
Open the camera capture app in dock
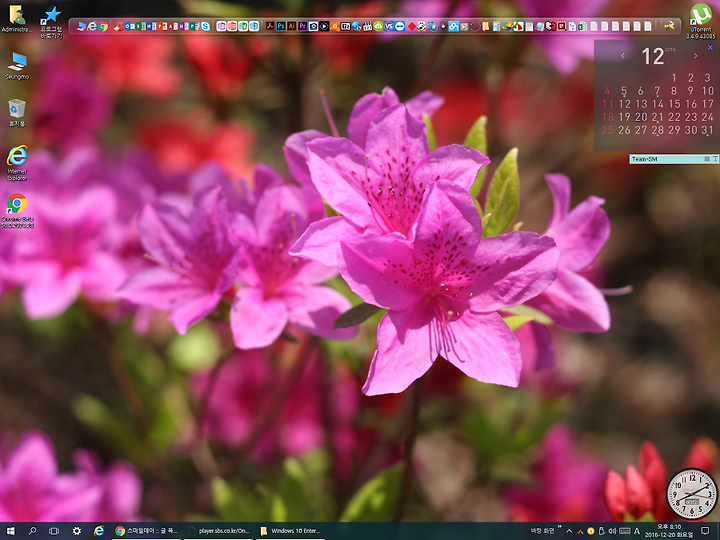tap(313, 26)
